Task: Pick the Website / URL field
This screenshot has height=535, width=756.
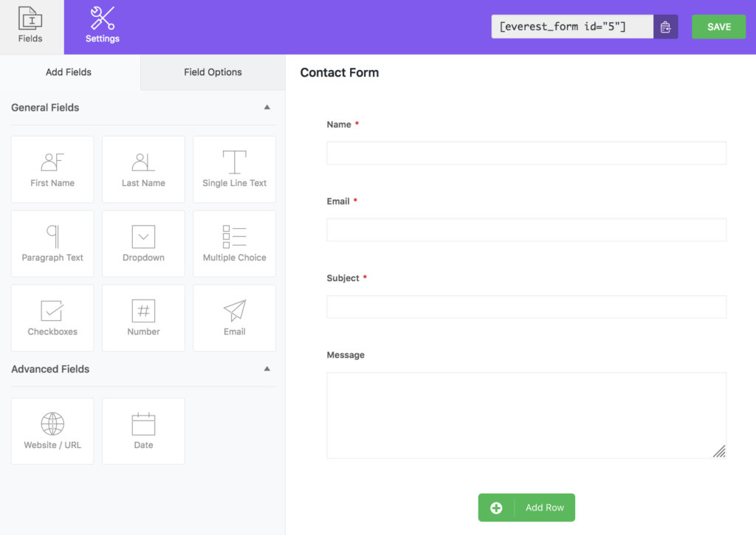Action: pyautogui.click(x=52, y=430)
